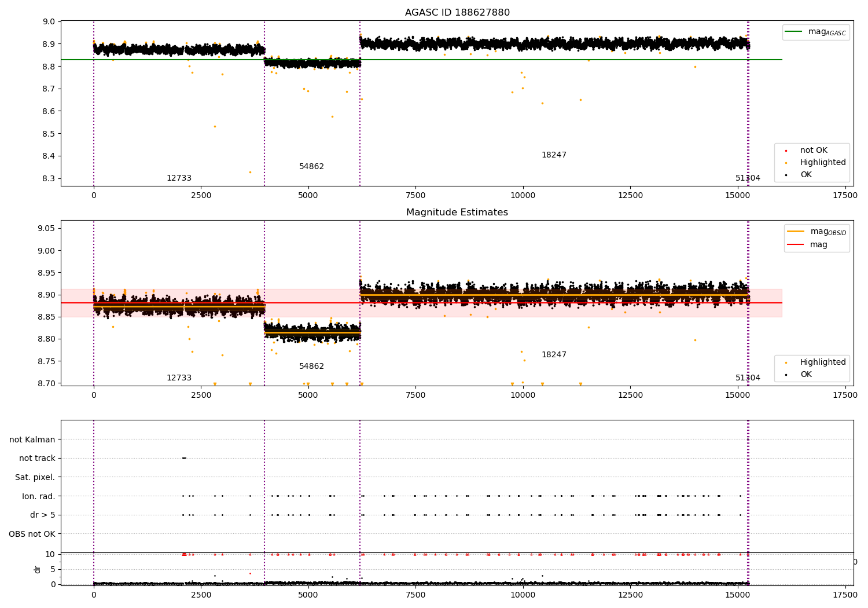Viewport: 868px width, 608px height.
Task: Click obsid label '18247' in middle plot
Action: point(554,355)
